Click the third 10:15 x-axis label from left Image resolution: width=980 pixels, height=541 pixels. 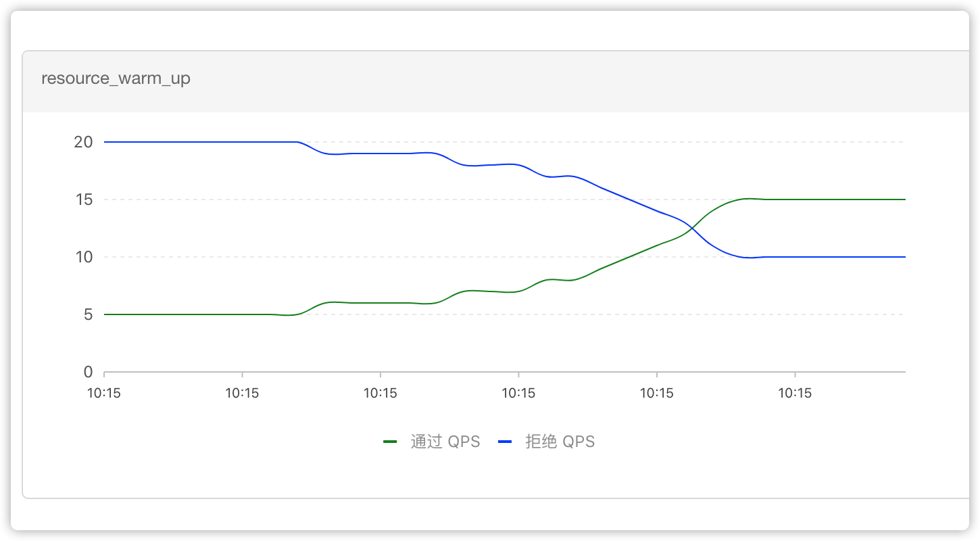tap(381, 393)
